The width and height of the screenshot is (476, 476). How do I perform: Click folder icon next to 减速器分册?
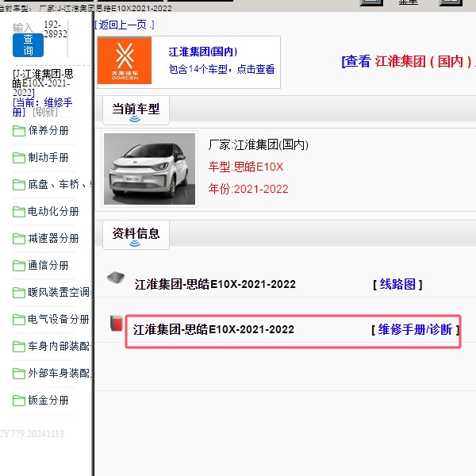pos(19,239)
